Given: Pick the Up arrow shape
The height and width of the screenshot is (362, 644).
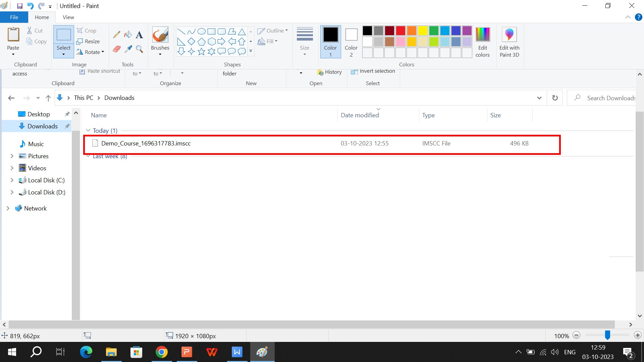Looking at the screenshot, I should tap(241, 42).
